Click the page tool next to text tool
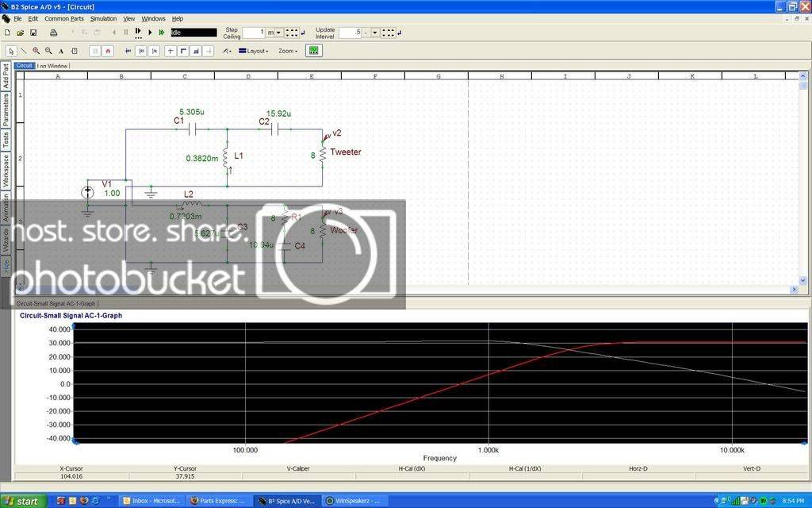This screenshot has width=812, height=508. coord(74,51)
